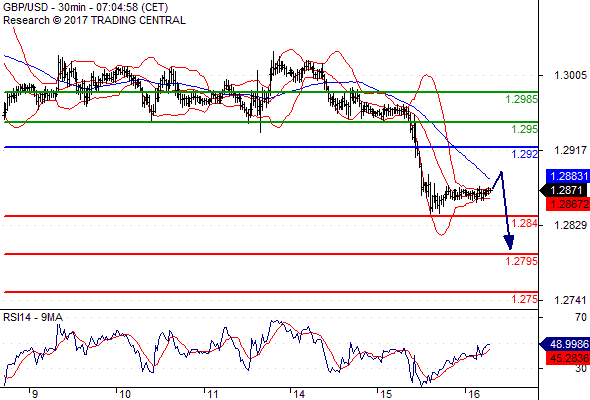Click the Trading Central copyright text

pyautogui.click(x=94, y=20)
